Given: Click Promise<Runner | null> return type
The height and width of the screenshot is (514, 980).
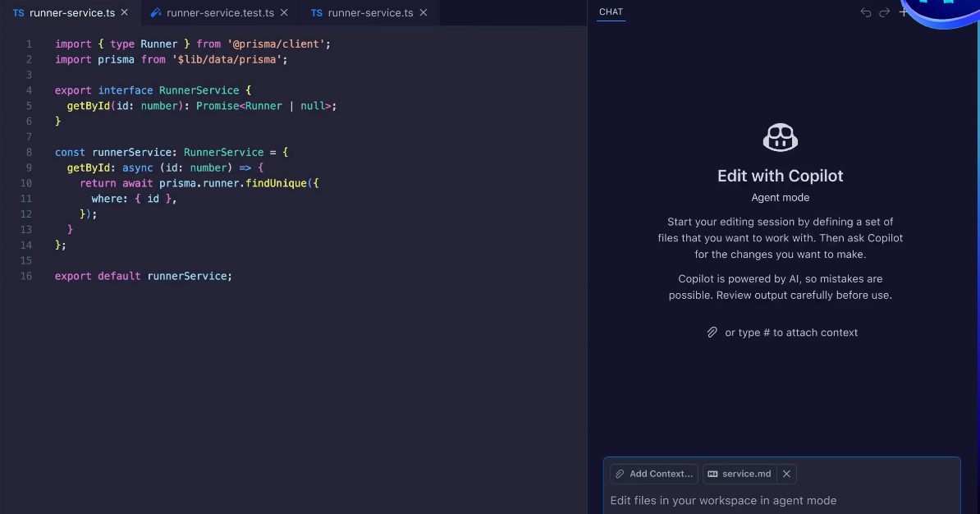Looking at the screenshot, I should [x=263, y=106].
